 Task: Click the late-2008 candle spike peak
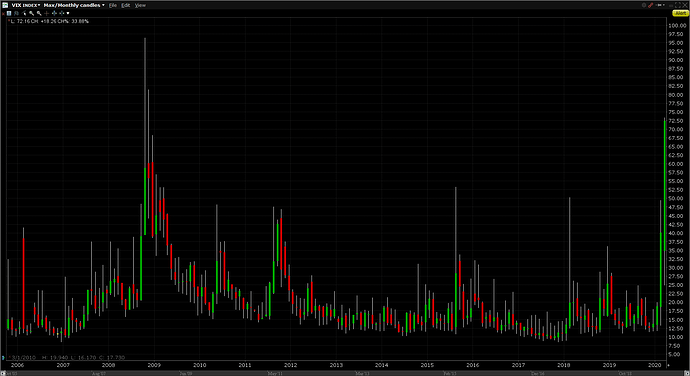(x=145, y=39)
